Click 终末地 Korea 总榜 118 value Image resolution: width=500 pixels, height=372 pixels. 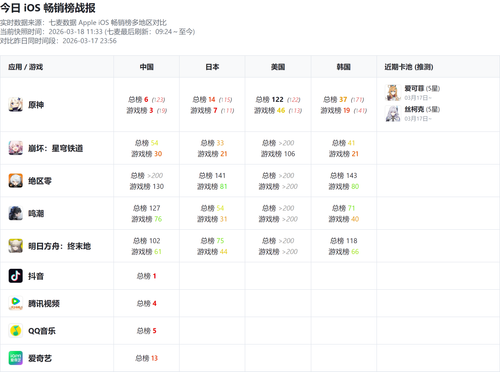(x=343, y=241)
